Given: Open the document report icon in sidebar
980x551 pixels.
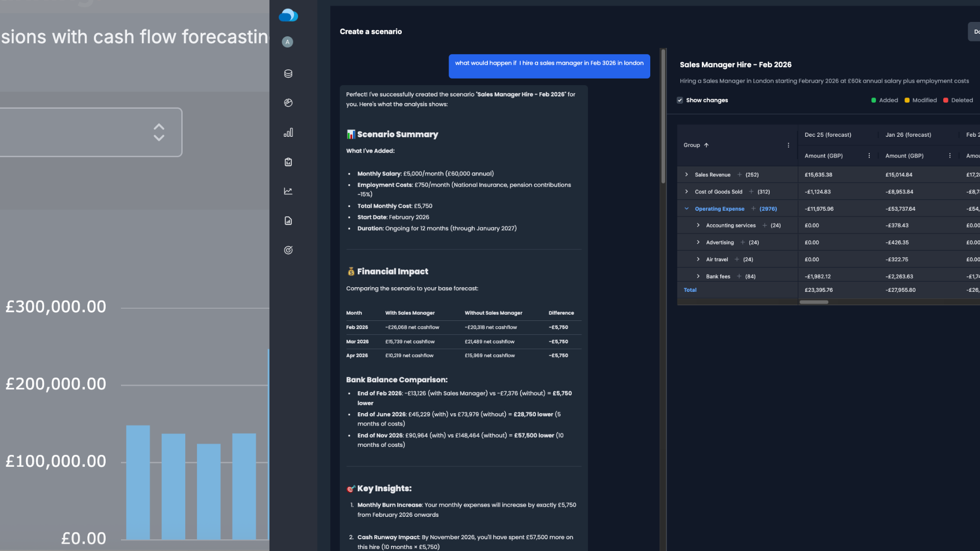Looking at the screenshot, I should coord(288,220).
